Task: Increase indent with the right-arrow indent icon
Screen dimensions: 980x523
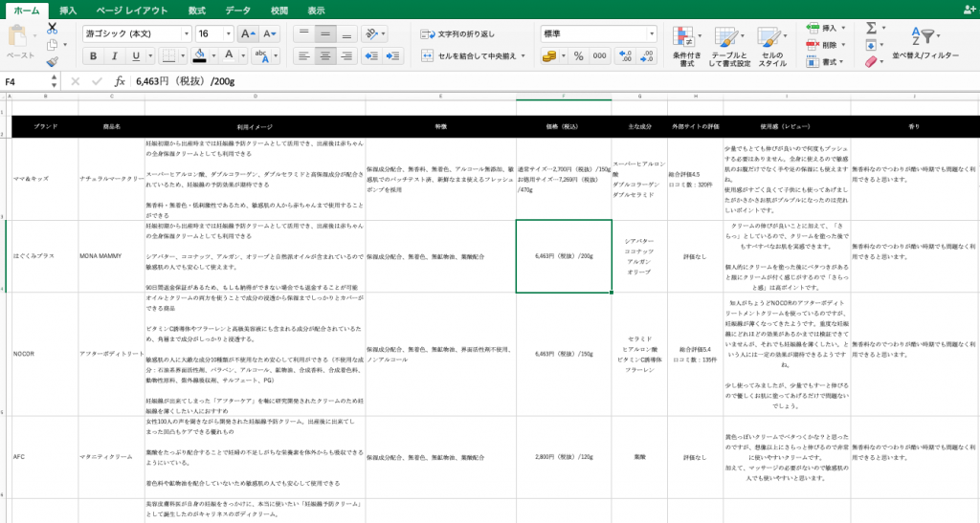Action: [393, 56]
